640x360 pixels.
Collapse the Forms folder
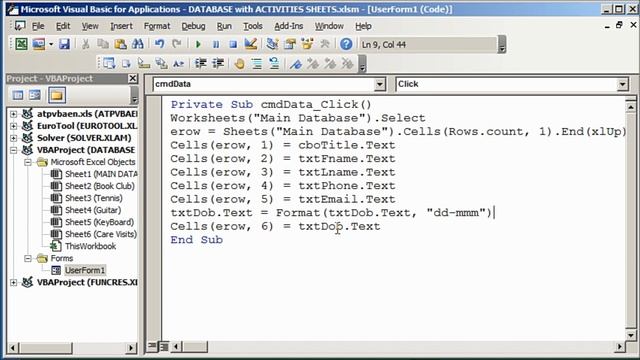pos(28,258)
